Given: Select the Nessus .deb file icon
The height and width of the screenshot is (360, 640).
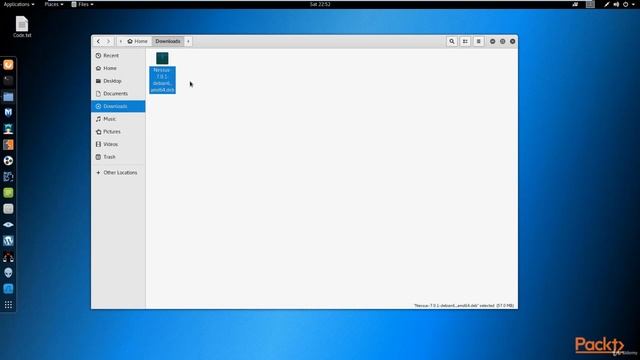Looking at the screenshot, I should [162, 58].
